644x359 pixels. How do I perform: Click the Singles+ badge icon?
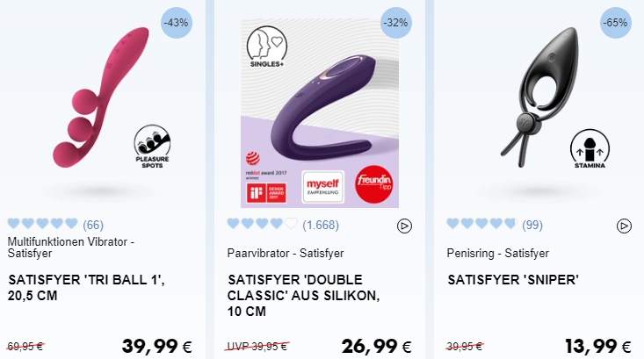pos(267,47)
